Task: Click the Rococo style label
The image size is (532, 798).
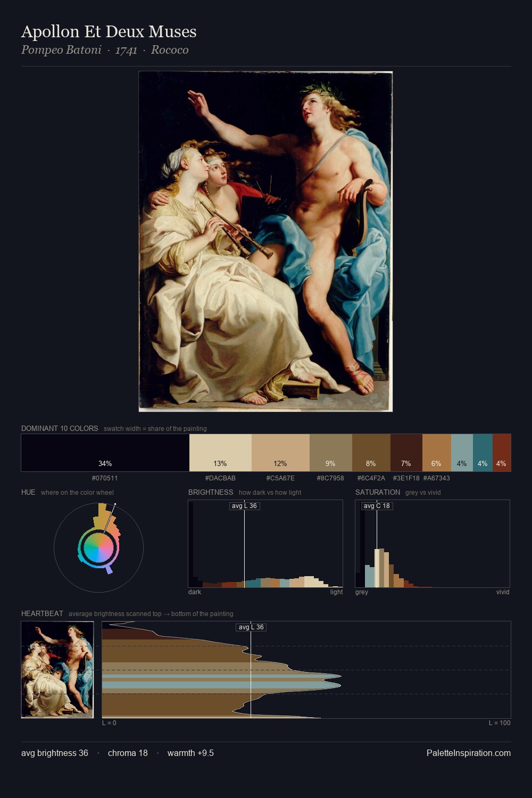Action: tap(170, 50)
